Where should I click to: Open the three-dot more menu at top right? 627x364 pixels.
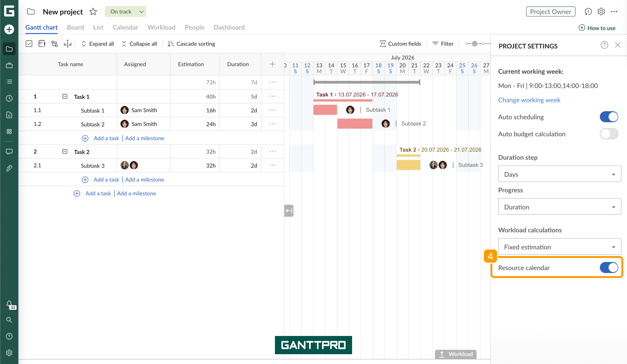(614, 11)
